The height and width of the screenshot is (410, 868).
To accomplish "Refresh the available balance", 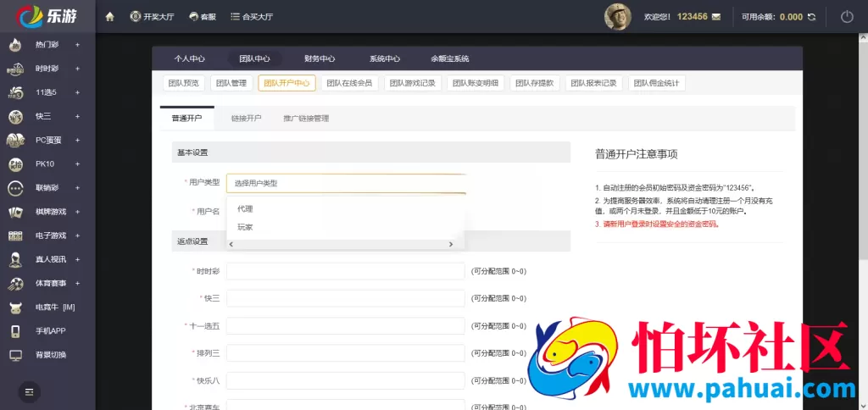I will click(811, 17).
